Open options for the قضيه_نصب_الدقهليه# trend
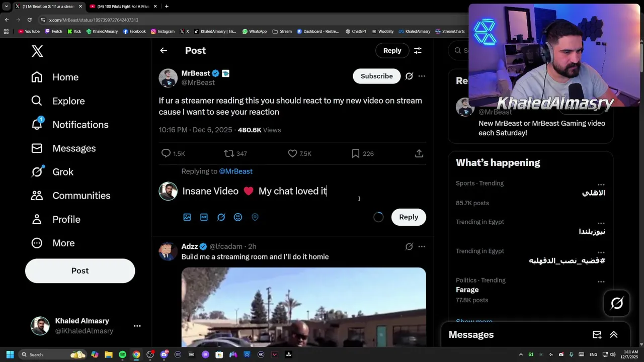The image size is (644, 362). pyautogui.click(x=601, y=252)
